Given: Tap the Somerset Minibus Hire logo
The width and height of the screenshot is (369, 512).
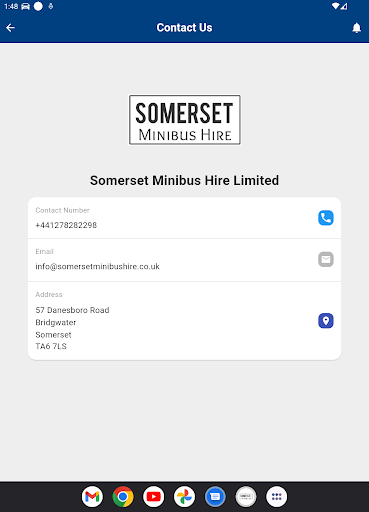Looking at the screenshot, I should click(x=184, y=120).
